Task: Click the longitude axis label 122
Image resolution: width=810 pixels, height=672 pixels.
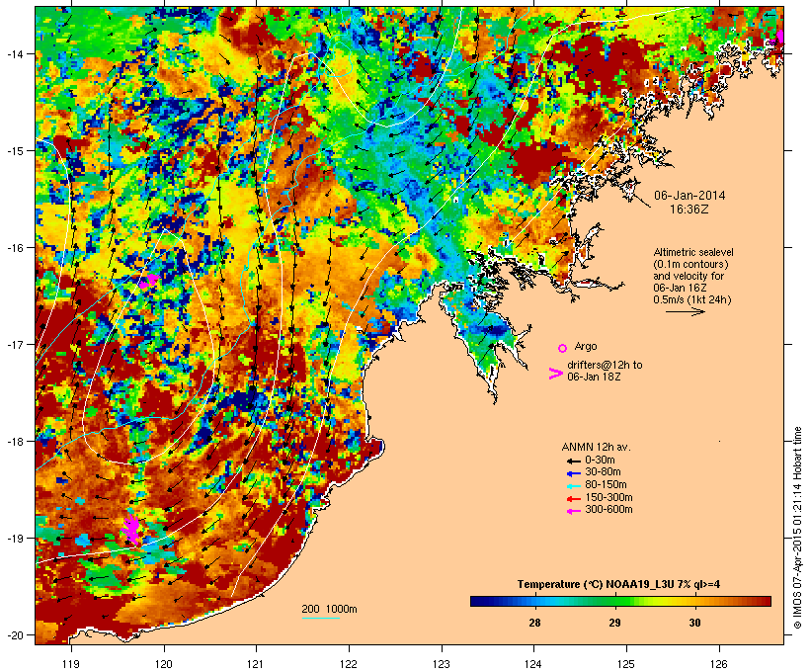Action: tap(349, 664)
